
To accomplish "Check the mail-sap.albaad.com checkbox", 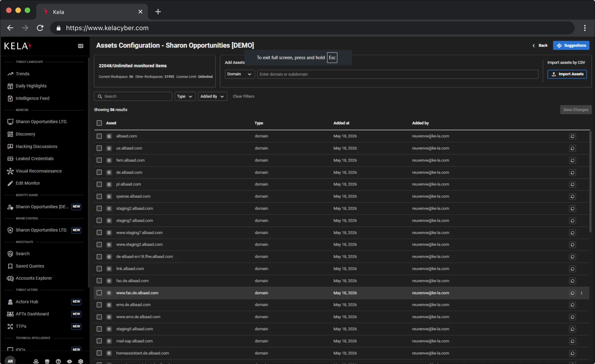I will click(99, 341).
